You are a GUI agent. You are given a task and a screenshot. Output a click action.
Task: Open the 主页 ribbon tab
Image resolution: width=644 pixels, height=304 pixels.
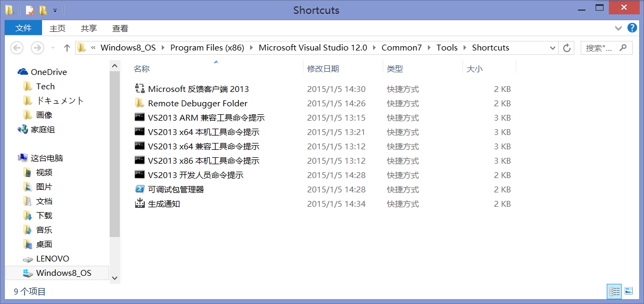click(57, 28)
